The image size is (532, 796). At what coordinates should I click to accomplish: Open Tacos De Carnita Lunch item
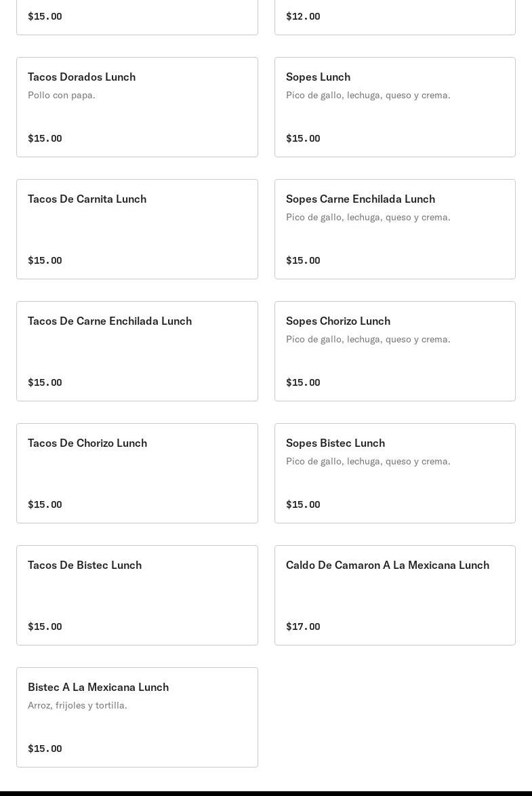[137, 229]
